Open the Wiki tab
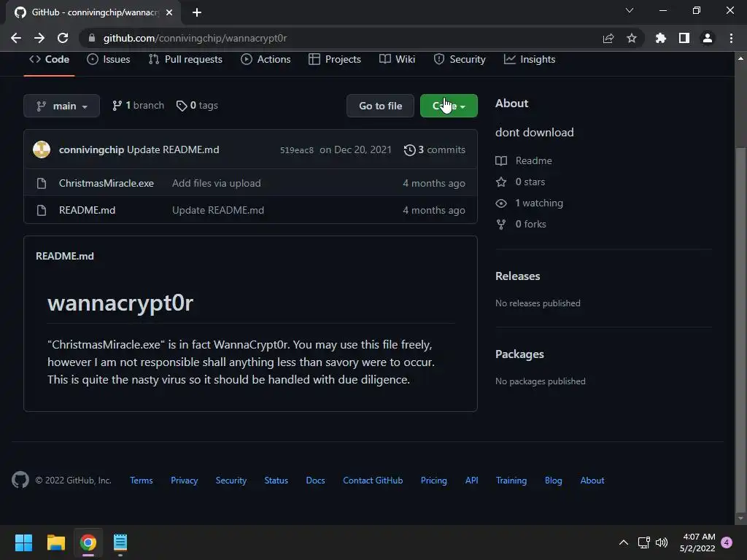This screenshot has height=560, width=747. (398, 59)
